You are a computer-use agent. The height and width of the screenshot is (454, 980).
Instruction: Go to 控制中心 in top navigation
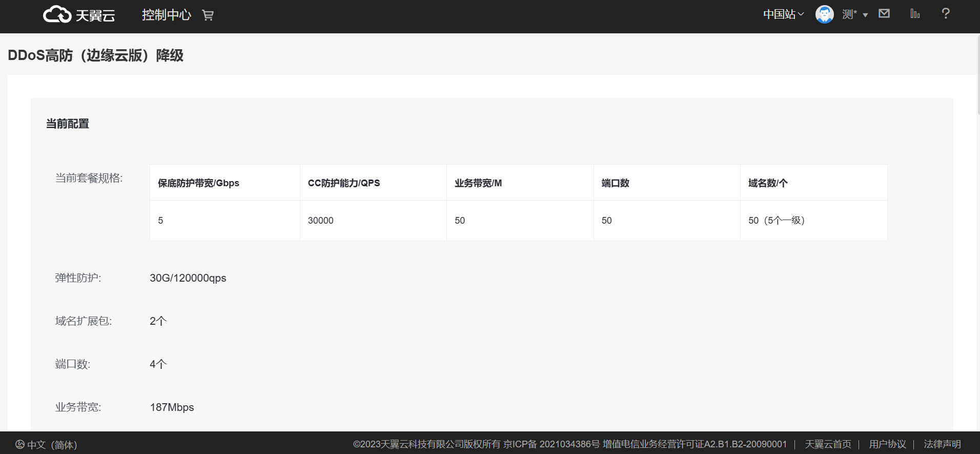click(166, 15)
